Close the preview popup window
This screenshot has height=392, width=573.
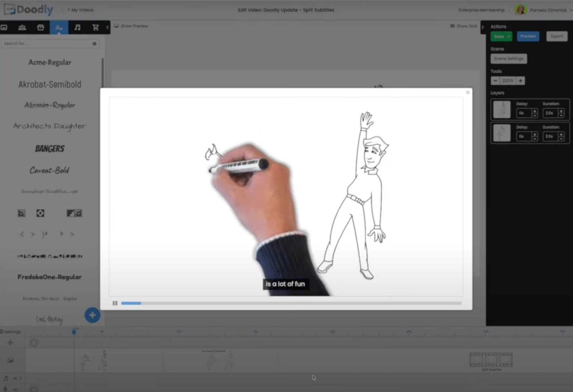click(468, 92)
